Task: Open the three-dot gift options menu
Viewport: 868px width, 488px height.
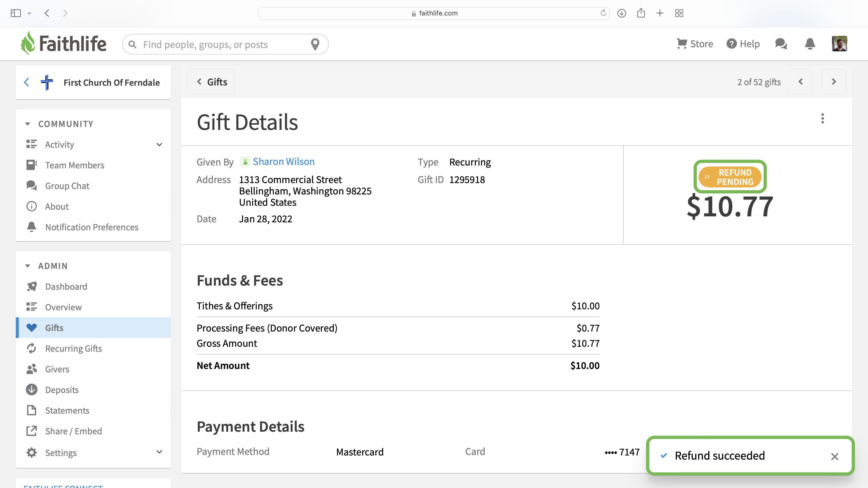Action: 822,119
